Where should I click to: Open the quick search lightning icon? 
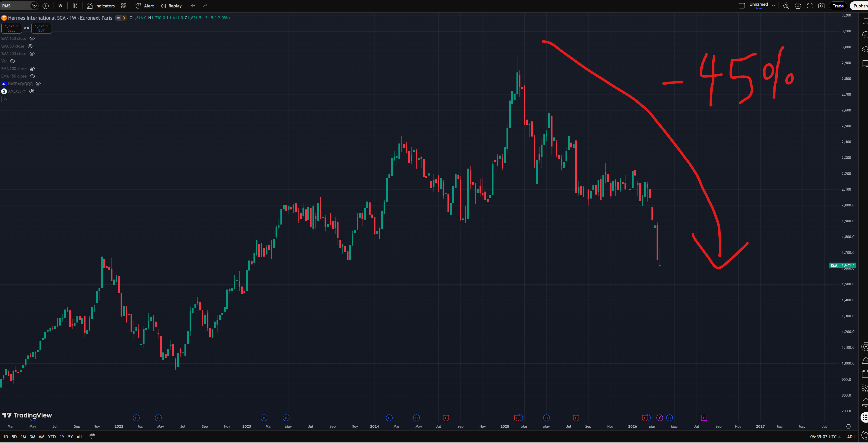786,6
